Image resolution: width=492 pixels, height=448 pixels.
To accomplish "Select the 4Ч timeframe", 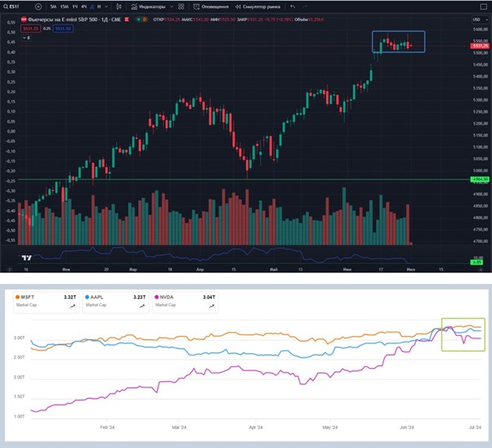I will pyautogui.click(x=83, y=7).
